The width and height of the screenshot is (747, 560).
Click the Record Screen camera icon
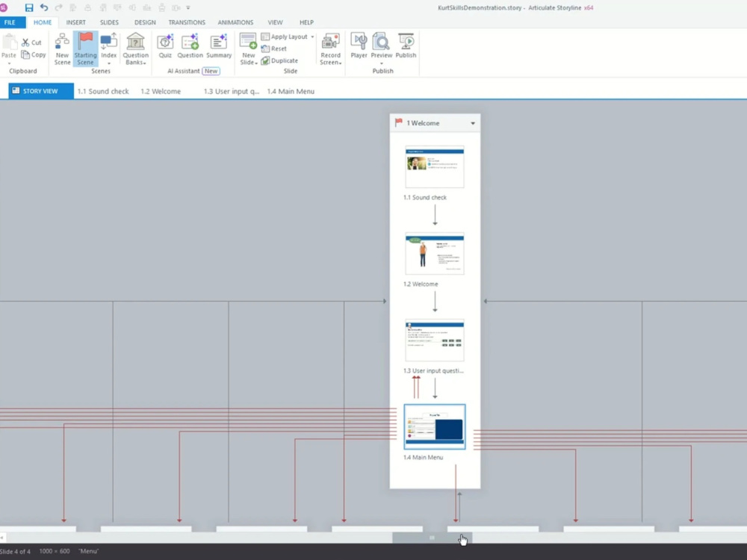point(331,43)
